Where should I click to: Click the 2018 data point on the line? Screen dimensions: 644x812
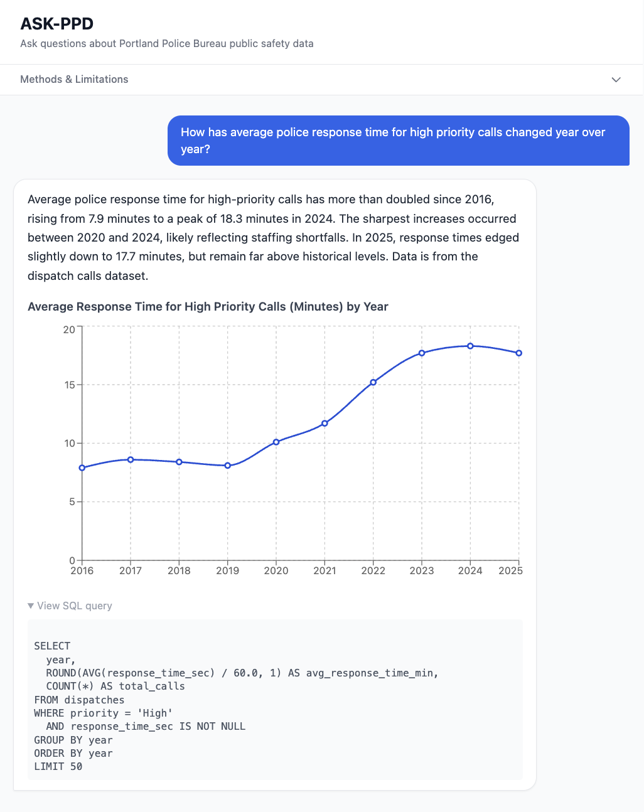[x=179, y=462]
